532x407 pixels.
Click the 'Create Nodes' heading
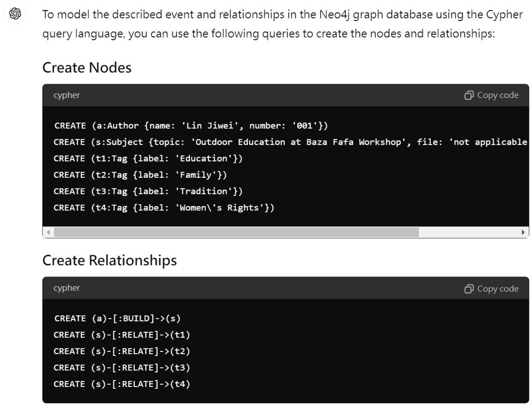coord(87,68)
